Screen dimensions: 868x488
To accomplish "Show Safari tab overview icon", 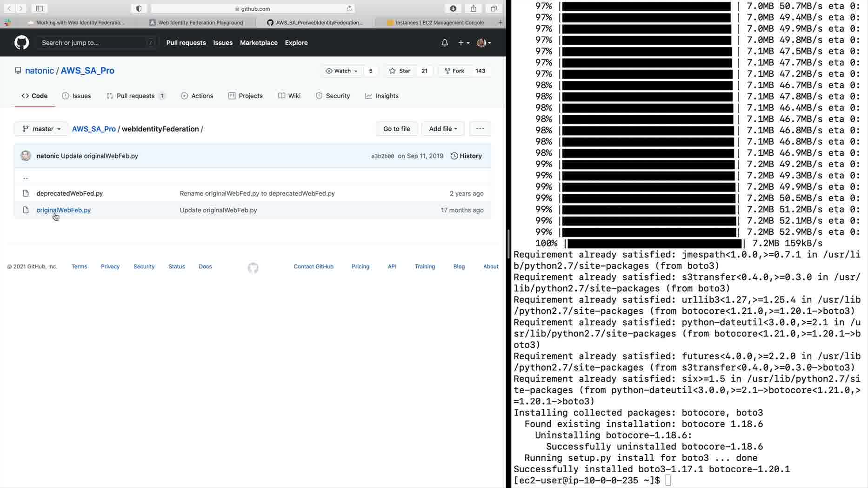I will pos(494,8).
